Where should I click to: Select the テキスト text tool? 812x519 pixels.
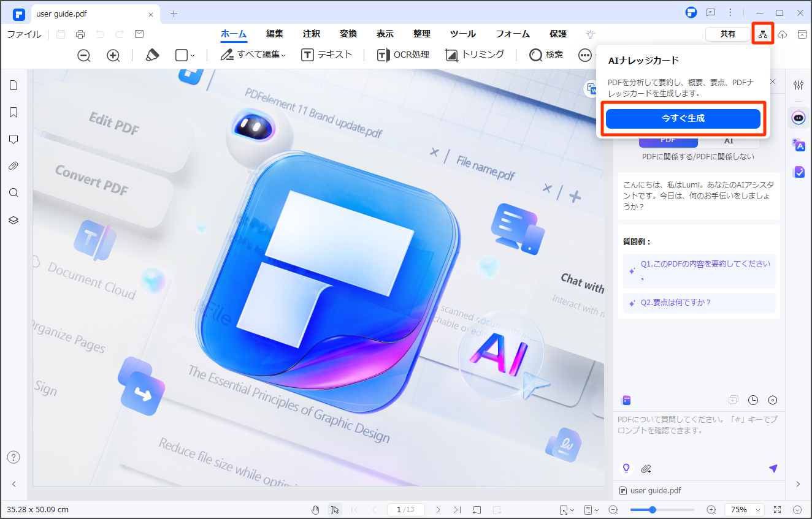click(x=327, y=55)
